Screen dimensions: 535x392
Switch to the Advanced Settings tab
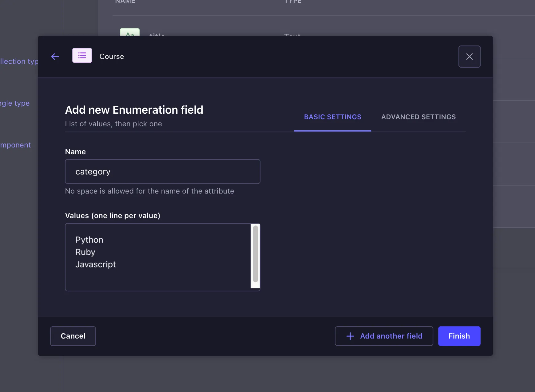coord(418,117)
